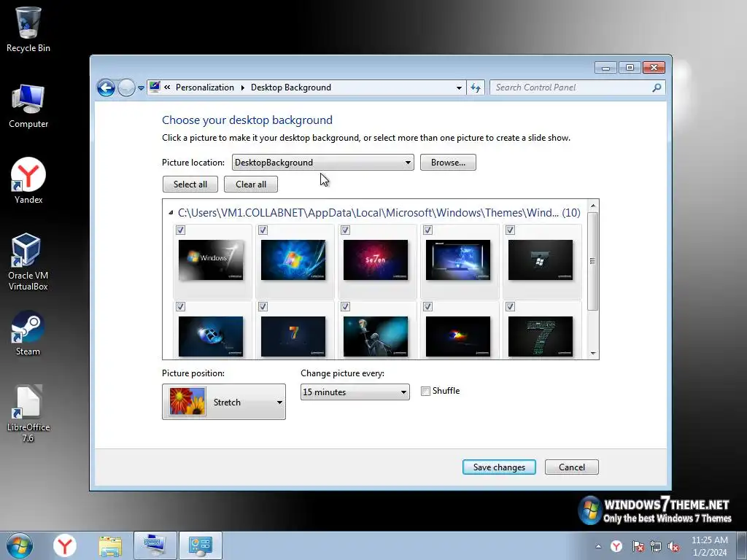Open the Change picture every dropdown

355,392
